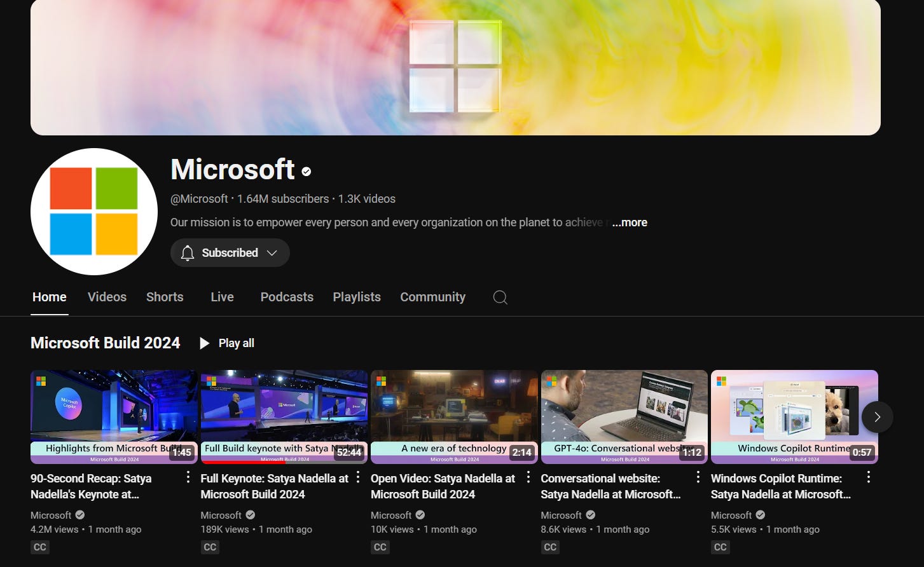Click the next arrow on video carousel
The image size is (924, 567).
point(878,417)
